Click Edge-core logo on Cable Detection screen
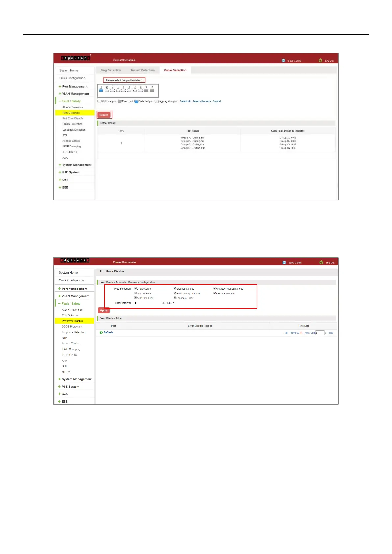392x554 pixels. [x=75, y=58]
